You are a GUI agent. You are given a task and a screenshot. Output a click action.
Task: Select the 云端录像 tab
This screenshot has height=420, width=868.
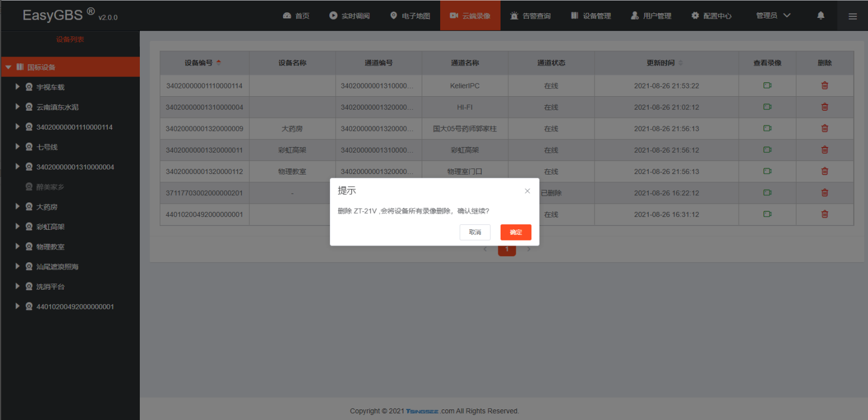pos(470,16)
